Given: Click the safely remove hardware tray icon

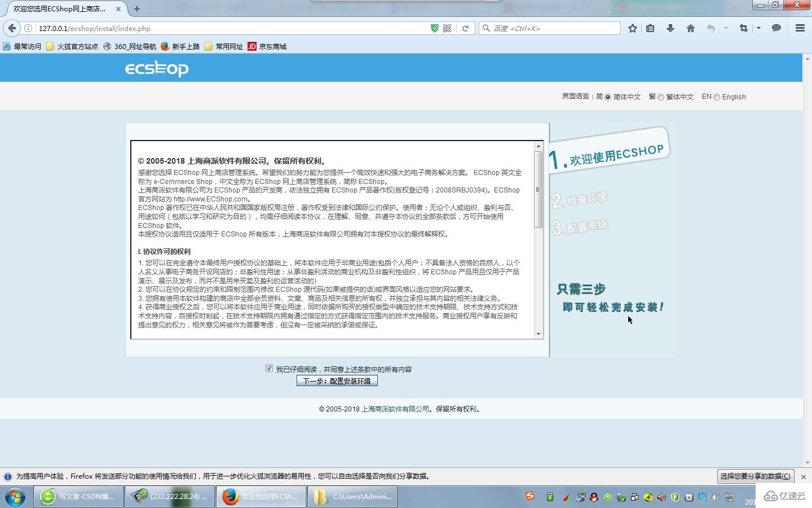Looking at the screenshot, I should pyautogui.click(x=620, y=497).
